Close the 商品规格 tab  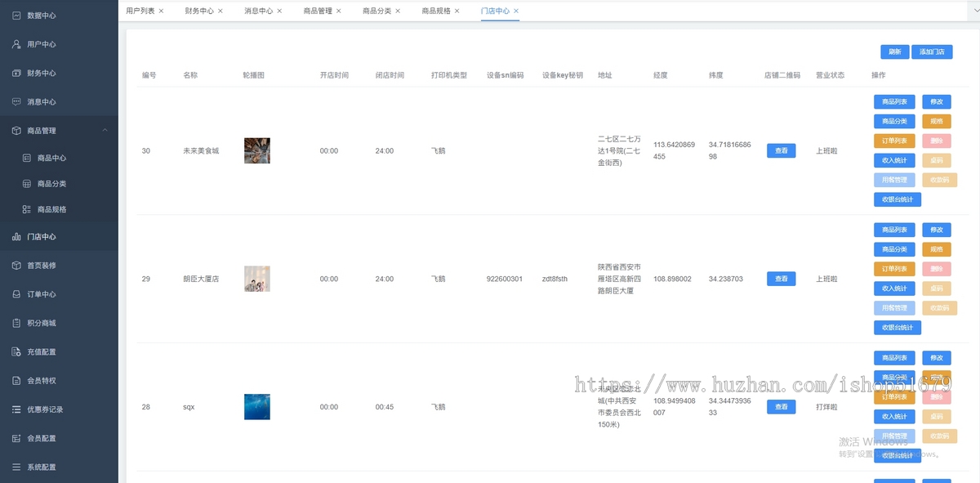coord(457,11)
